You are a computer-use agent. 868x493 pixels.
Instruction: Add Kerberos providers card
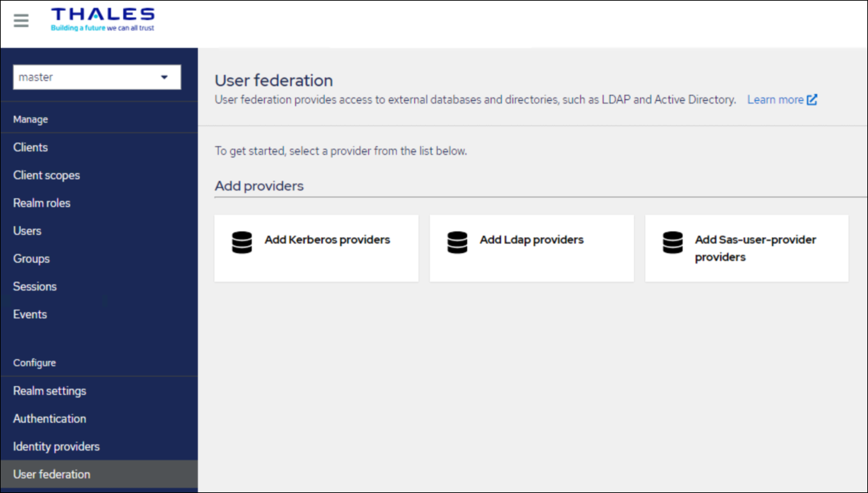[x=316, y=248]
